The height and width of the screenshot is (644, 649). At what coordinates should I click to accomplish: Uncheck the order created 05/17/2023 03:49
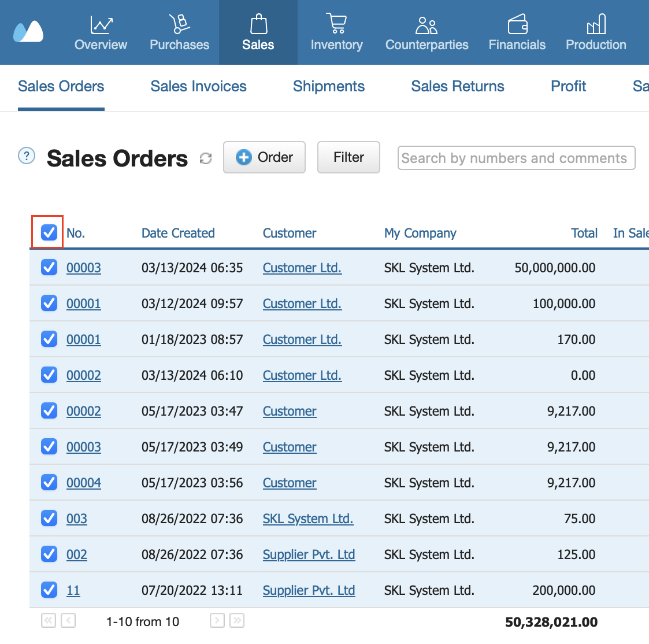point(49,446)
